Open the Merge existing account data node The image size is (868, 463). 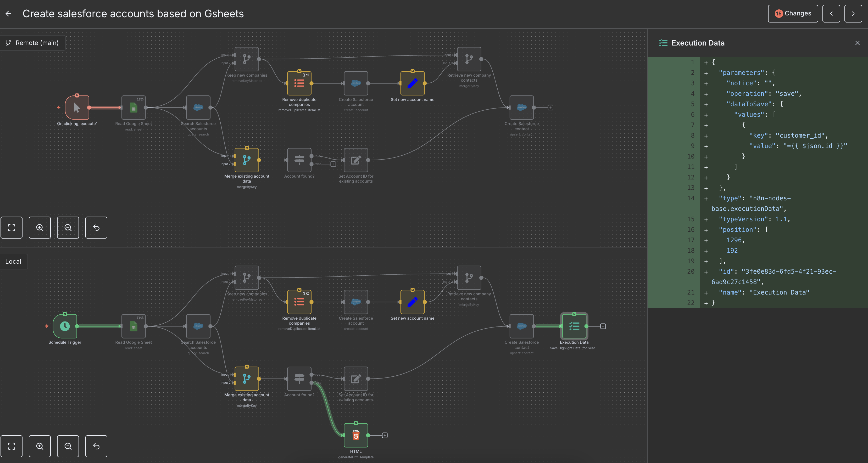pyautogui.click(x=247, y=379)
